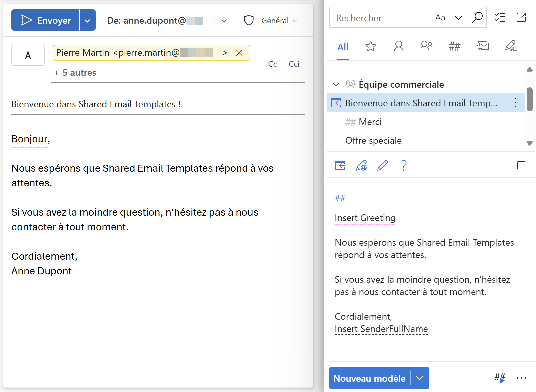
Task: Click the template list scrollbar thumb
Action: coord(529,99)
